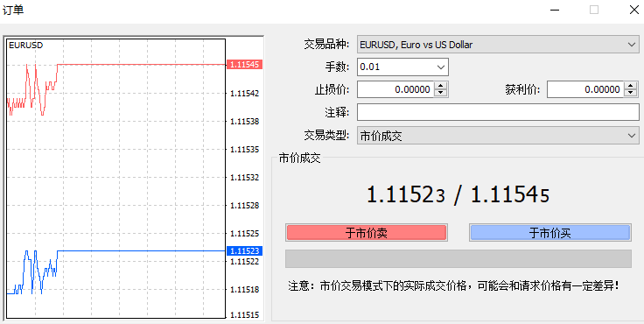The width and height of the screenshot is (644, 324).
Task: Click the 1.11535 axis price label
Action: [x=245, y=149]
